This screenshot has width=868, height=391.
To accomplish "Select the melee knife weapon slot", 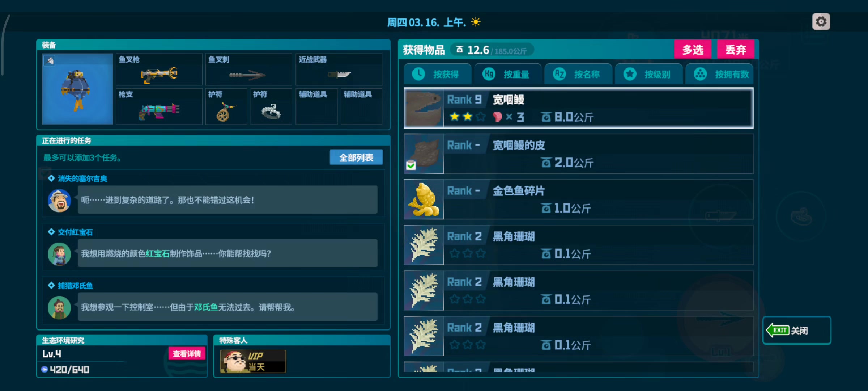I will click(x=339, y=70).
